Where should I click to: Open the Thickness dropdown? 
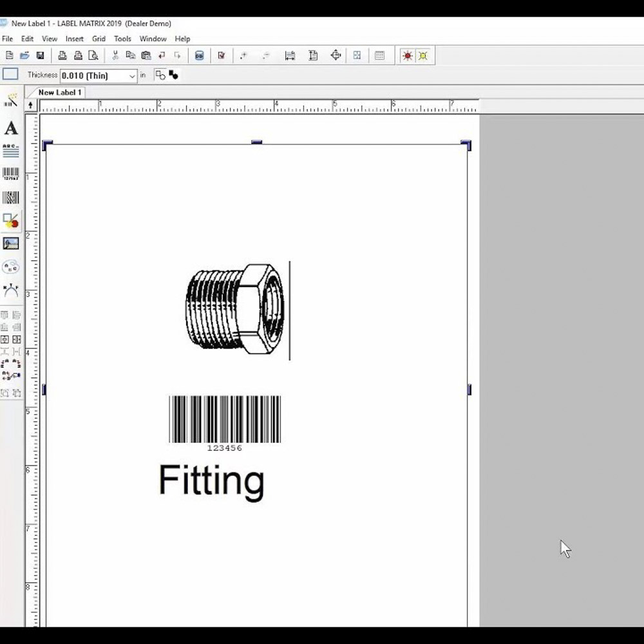pyautogui.click(x=132, y=75)
